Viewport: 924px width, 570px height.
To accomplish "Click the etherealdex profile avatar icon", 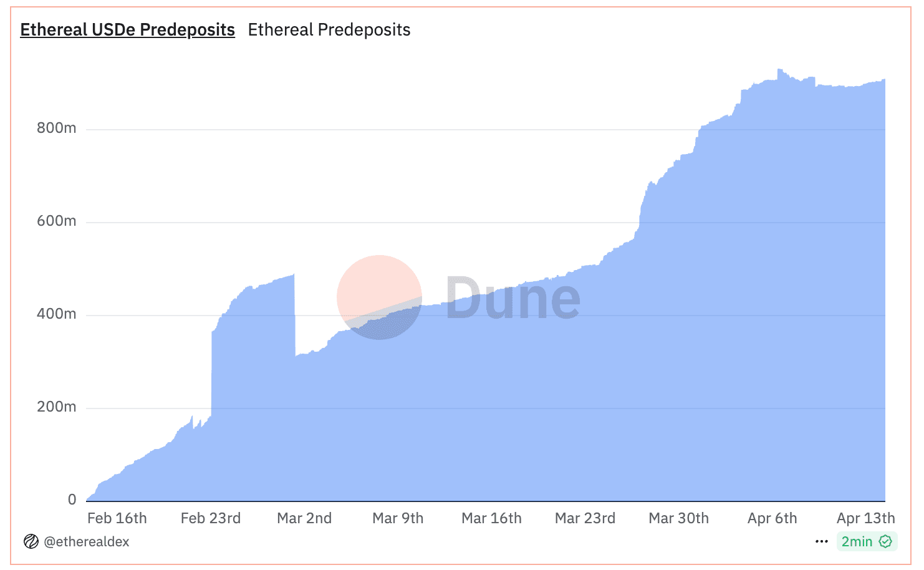I will [x=31, y=541].
